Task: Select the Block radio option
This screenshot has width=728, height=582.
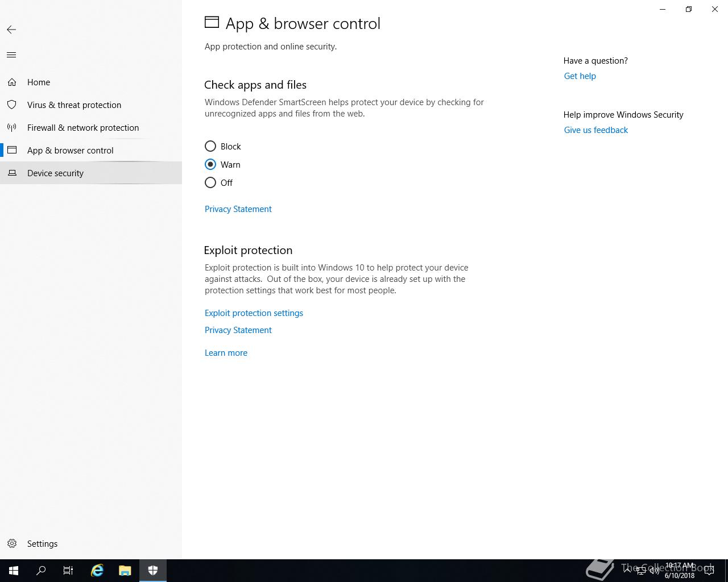Action: 210,147
